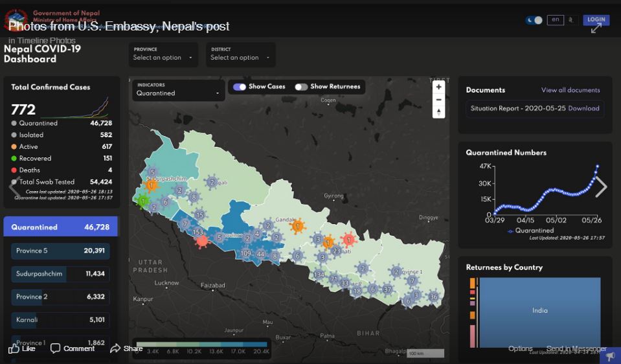621x364 pixels.
Task: Reset map compass bearing
Action: pyautogui.click(x=438, y=112)
